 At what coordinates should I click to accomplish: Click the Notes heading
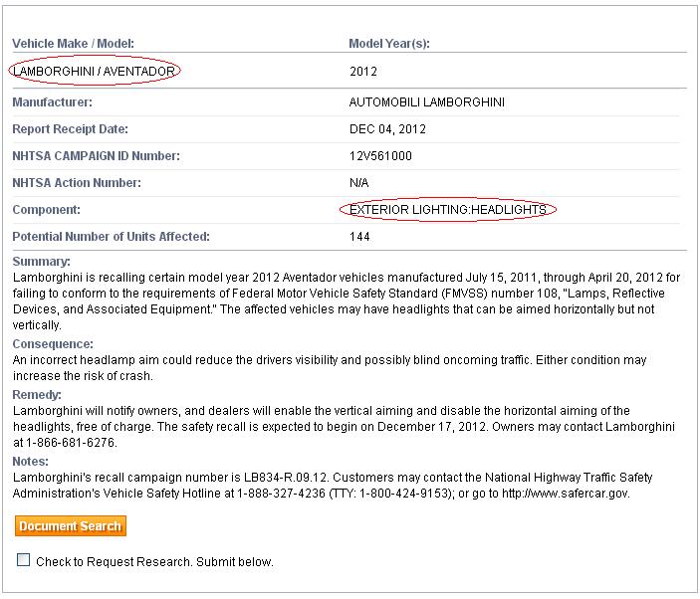(30, 462)
